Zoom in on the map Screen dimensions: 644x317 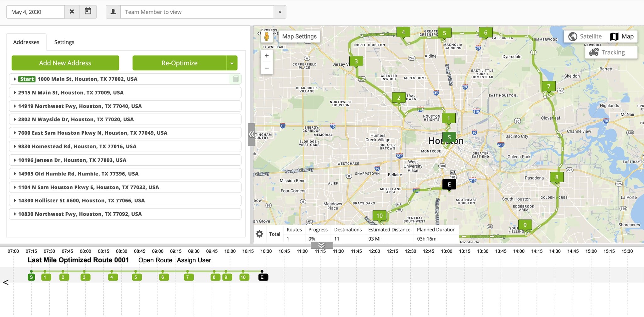(x=267, y=56)
